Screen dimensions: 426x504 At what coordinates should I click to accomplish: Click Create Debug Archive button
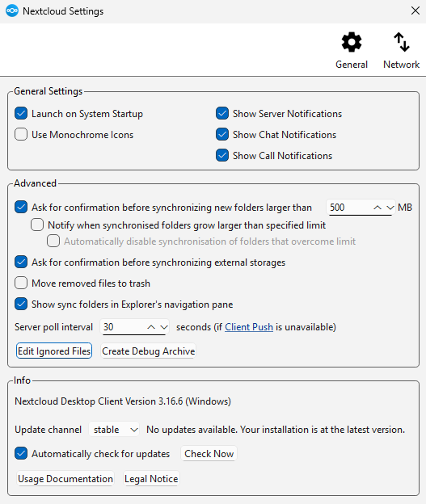(x=148, y=351)
